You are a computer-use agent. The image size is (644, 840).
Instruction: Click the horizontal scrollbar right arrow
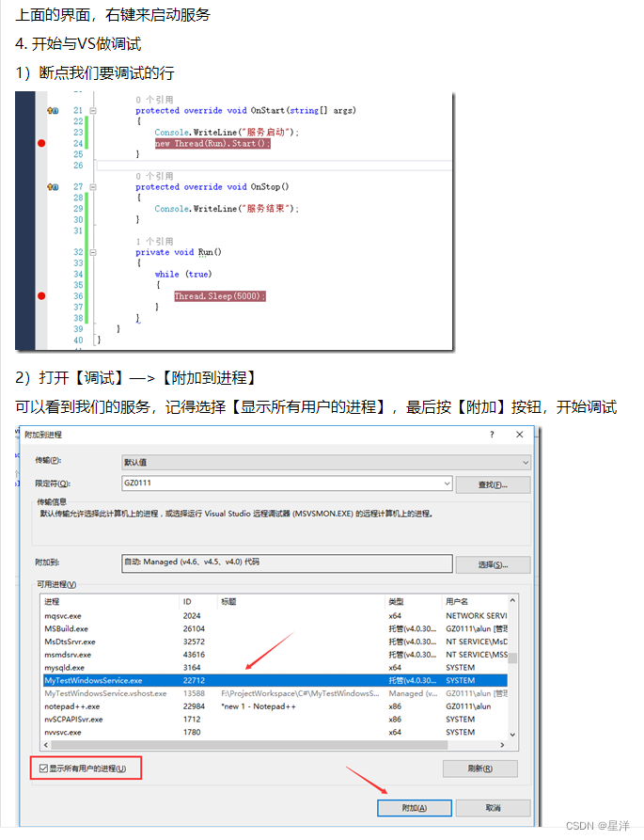tap(502, 745)
